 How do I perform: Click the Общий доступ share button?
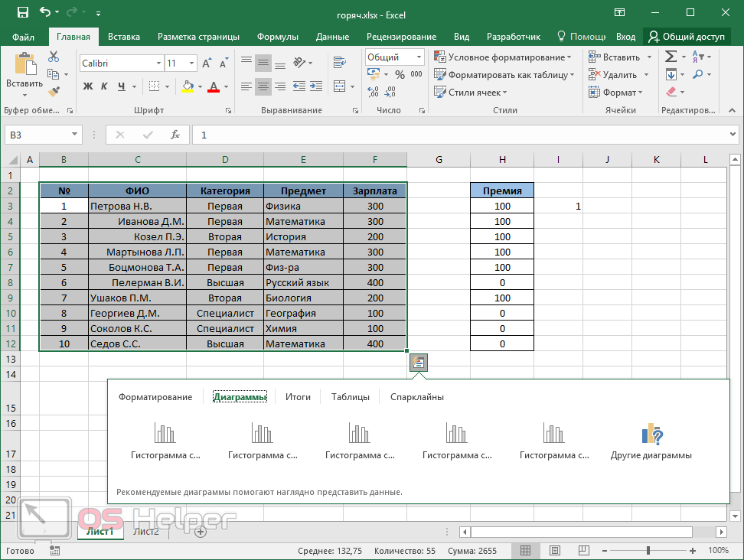coord(686,36)
